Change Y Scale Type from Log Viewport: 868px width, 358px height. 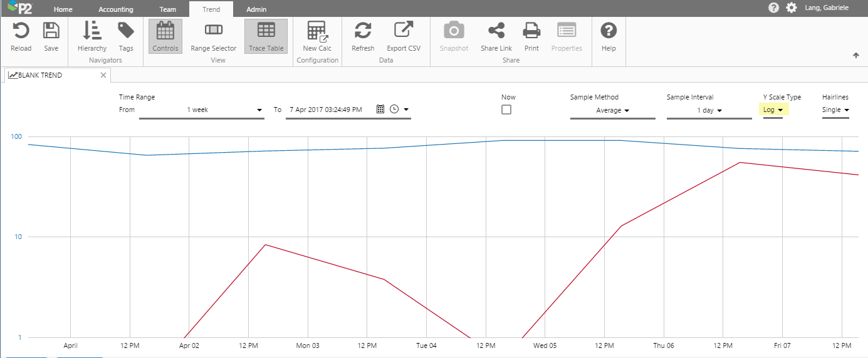(773, 110)
